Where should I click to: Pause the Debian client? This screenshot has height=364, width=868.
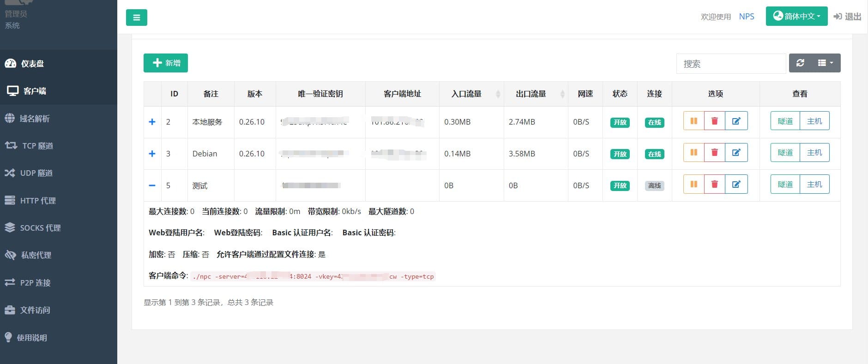pyautogui.click(x=693, y=153)
